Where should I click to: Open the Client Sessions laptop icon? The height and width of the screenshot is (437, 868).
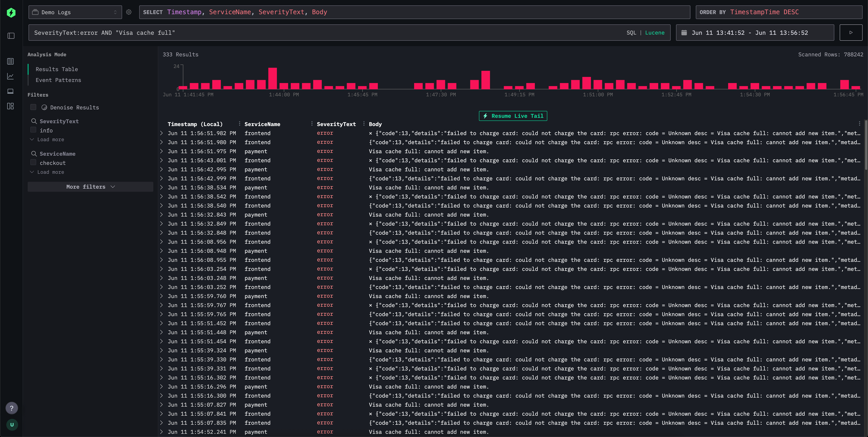(x=11, y=91)
